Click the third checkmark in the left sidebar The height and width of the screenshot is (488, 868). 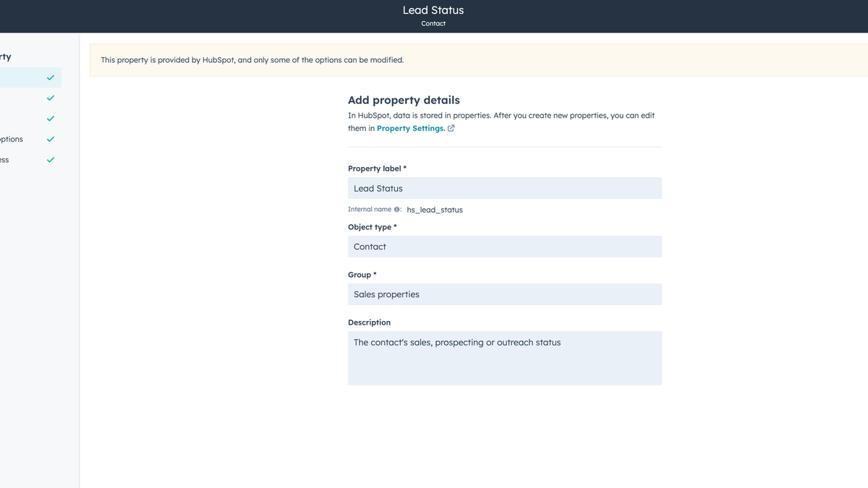tap(50, 119)
